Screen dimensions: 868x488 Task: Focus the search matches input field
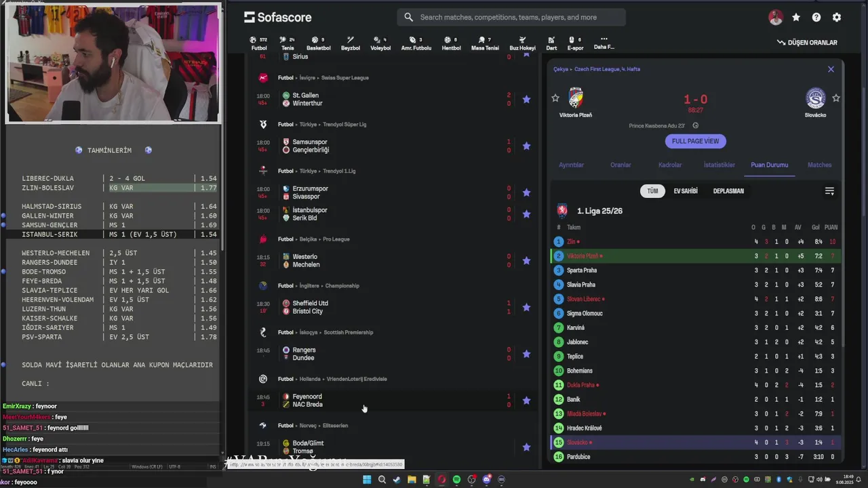[x=511, y=18]
